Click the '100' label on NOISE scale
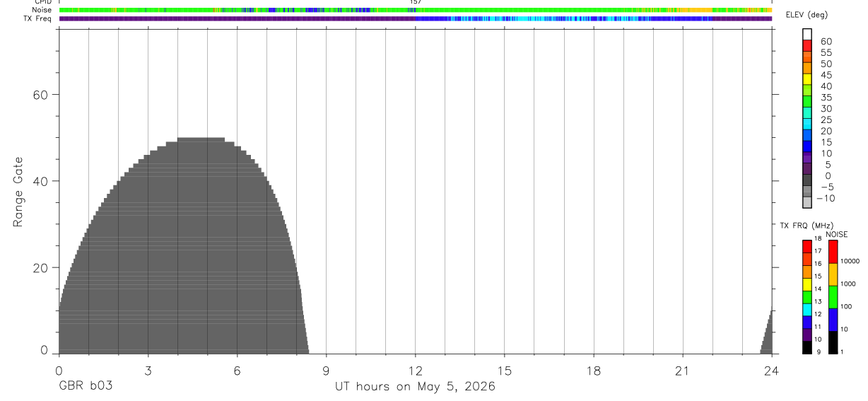868x401 pixels. click(847, 306)
